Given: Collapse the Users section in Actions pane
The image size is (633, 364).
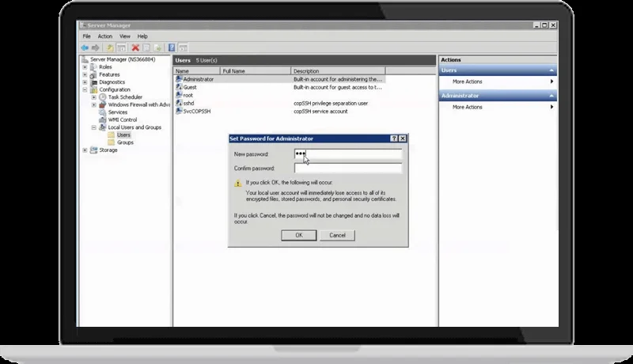Looking at the screenshot, I should click(x=552, y=70).
